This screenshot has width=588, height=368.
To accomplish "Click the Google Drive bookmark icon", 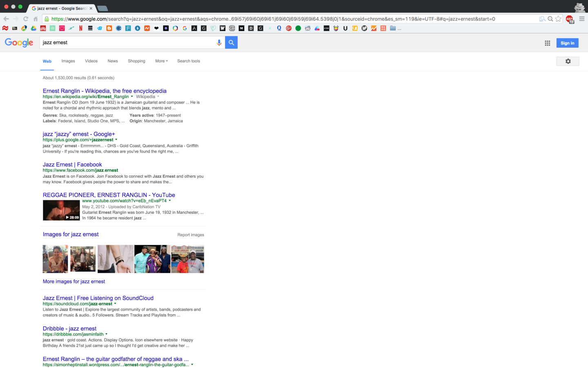I will pos(33,28).
